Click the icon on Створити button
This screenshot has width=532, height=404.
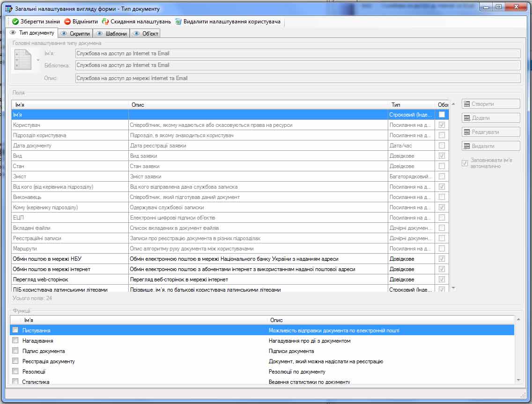click(x=467, y=104)
